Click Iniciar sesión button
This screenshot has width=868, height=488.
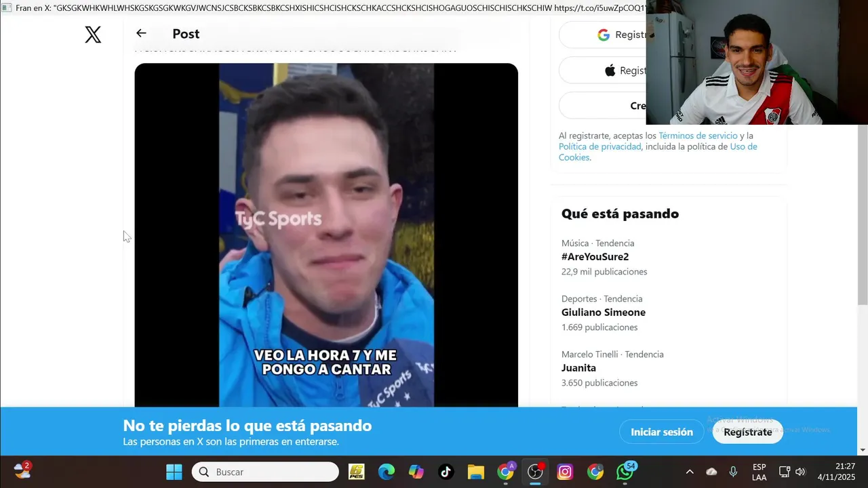point(662,432)
